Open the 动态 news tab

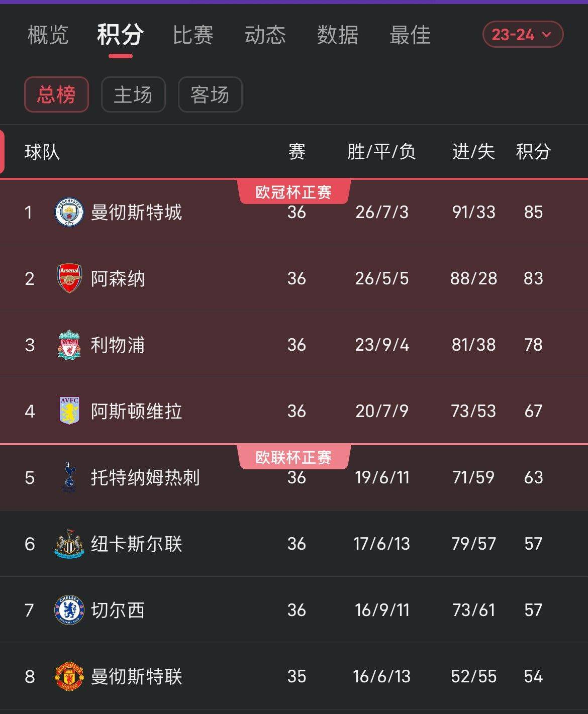(265, 35)
